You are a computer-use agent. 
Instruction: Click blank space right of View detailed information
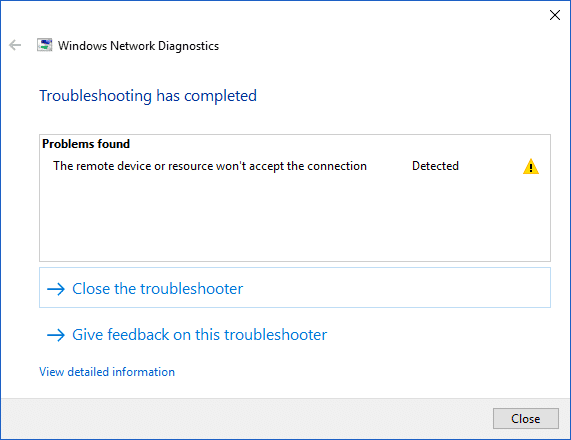(x=364, y=372)
